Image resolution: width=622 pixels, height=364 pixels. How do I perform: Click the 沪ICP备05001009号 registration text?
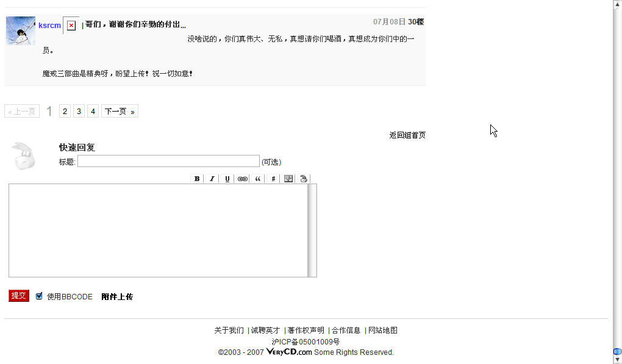[306, 342]
